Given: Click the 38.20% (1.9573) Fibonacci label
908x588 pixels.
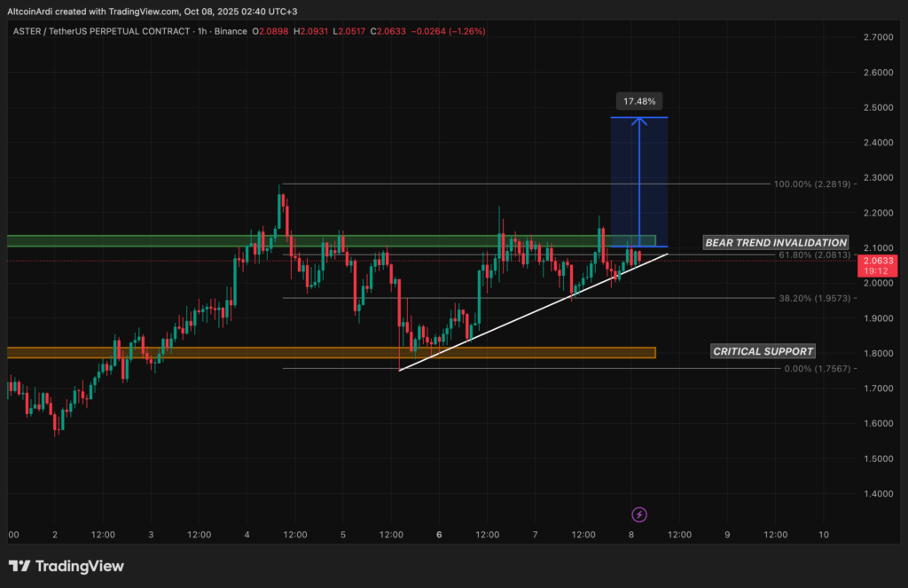Looking at the screenshot, I should pos(814,298).
